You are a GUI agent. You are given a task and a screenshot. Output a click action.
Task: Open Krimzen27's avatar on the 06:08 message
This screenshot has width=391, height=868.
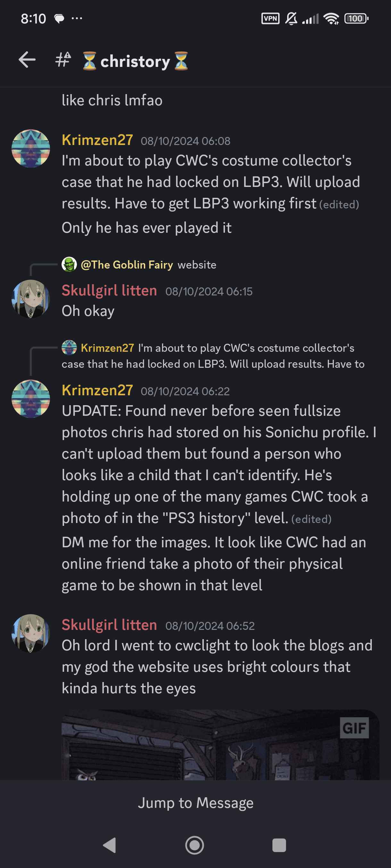[31, 149]
